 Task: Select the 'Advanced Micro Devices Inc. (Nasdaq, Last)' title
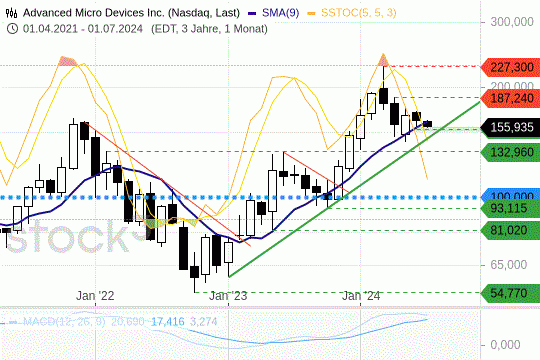tap(131, 13)
